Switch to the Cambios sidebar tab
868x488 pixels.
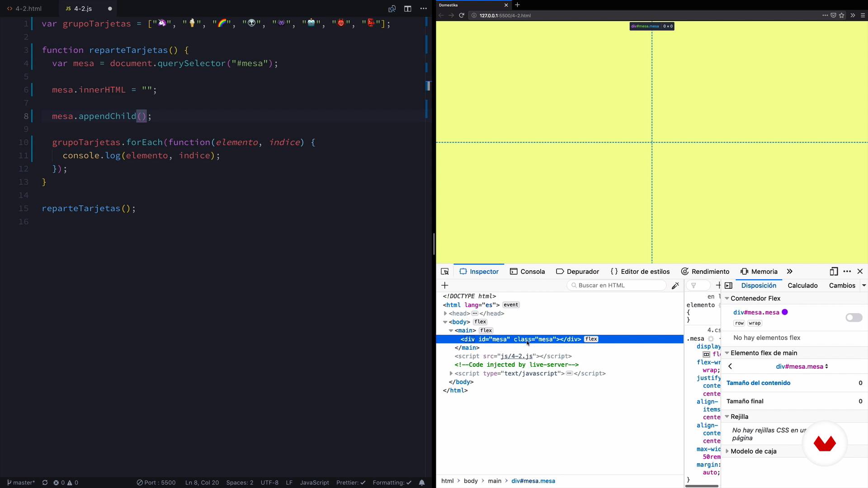click(x=842, y=286)
